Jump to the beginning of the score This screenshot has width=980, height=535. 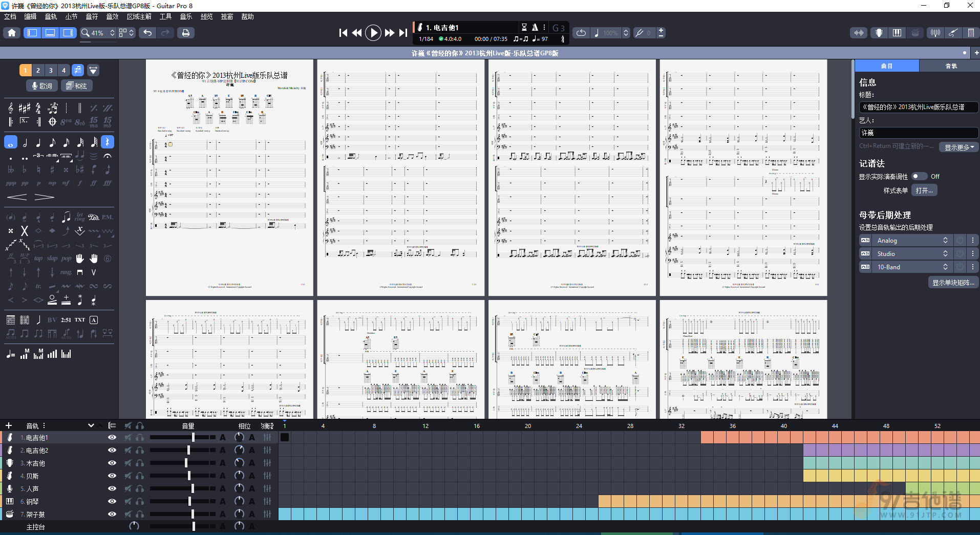[343, 33]
